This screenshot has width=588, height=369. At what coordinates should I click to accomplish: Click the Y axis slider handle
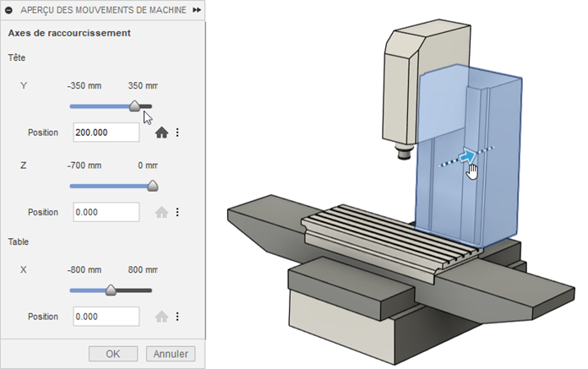click(134, 106)
